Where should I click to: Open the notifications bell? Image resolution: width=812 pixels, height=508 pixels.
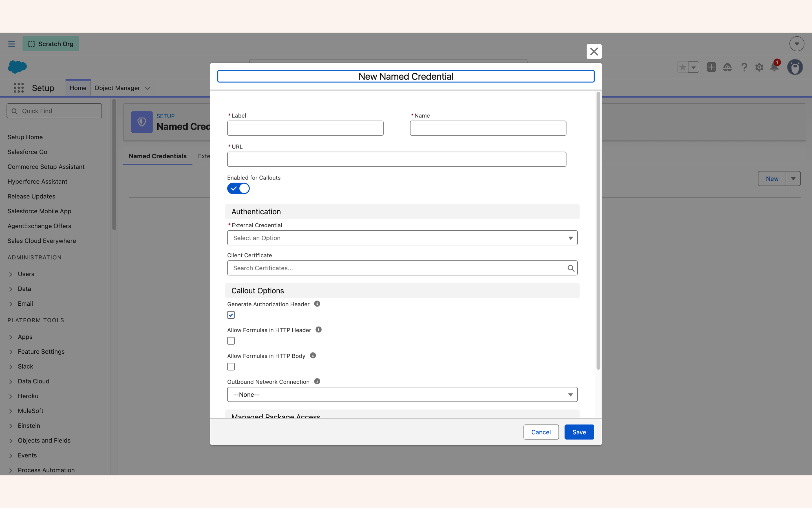[775, 67]
